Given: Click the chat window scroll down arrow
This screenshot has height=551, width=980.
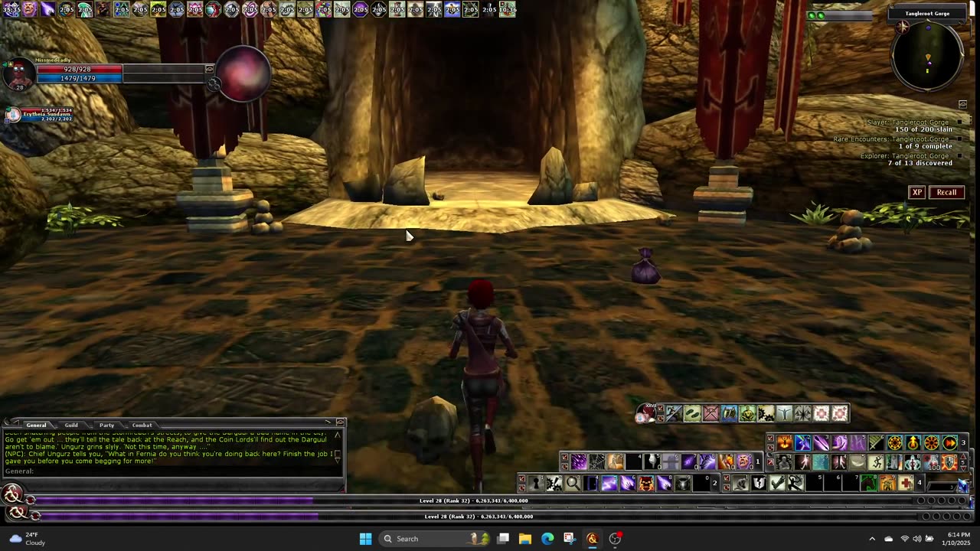Looking at the screenshot, I should coord(337,461).
